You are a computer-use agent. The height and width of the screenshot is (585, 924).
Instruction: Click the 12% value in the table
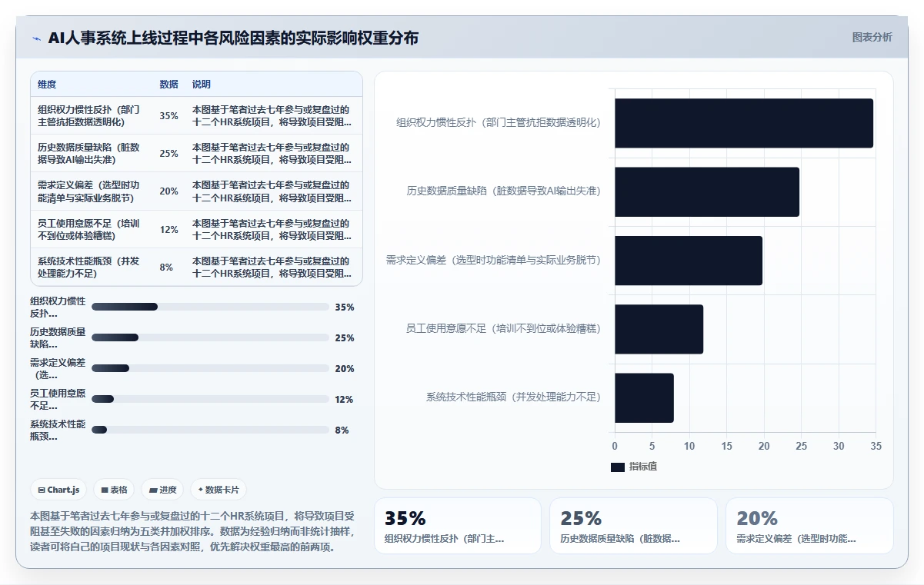click(168, 229)
